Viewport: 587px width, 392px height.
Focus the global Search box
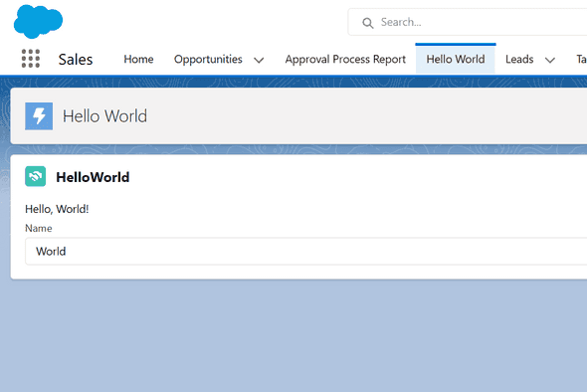tap(468, 22)
